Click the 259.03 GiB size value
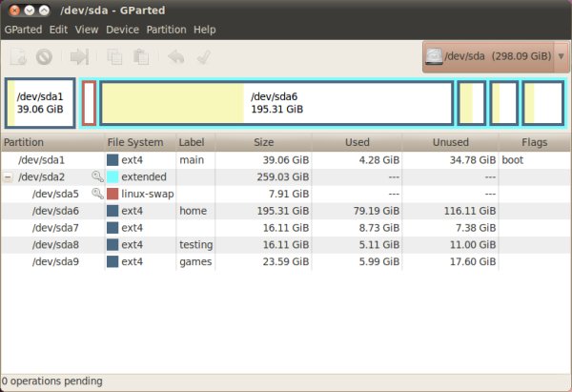The height and width of the screenshot is (392, 572). coord(283,177)
